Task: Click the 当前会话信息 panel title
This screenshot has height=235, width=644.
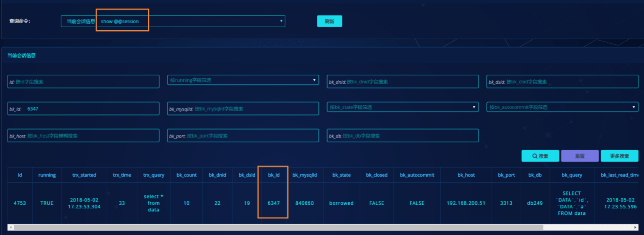Action: tap(21, 55)
